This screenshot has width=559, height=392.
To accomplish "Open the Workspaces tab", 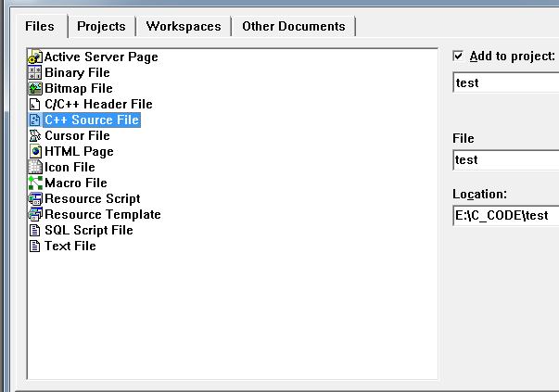I will [183, 27].
